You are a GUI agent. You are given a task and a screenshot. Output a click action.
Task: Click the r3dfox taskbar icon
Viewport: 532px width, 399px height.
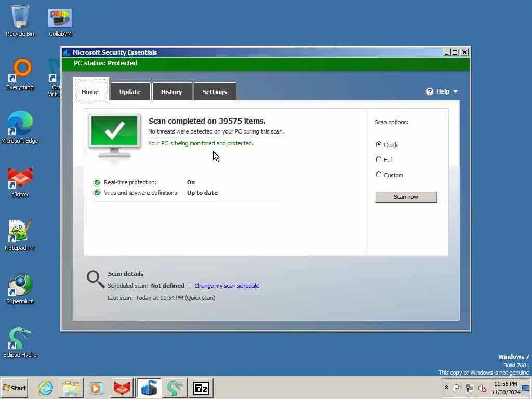[x=122, y=388]
